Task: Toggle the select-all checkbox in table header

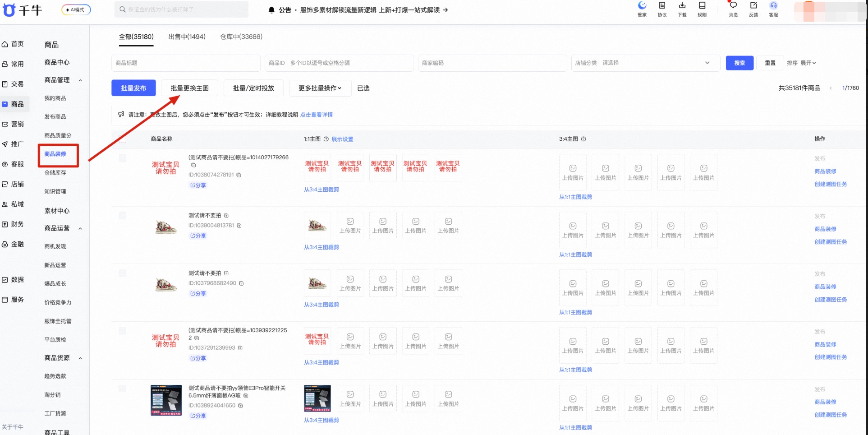Action: coord(122,139)
